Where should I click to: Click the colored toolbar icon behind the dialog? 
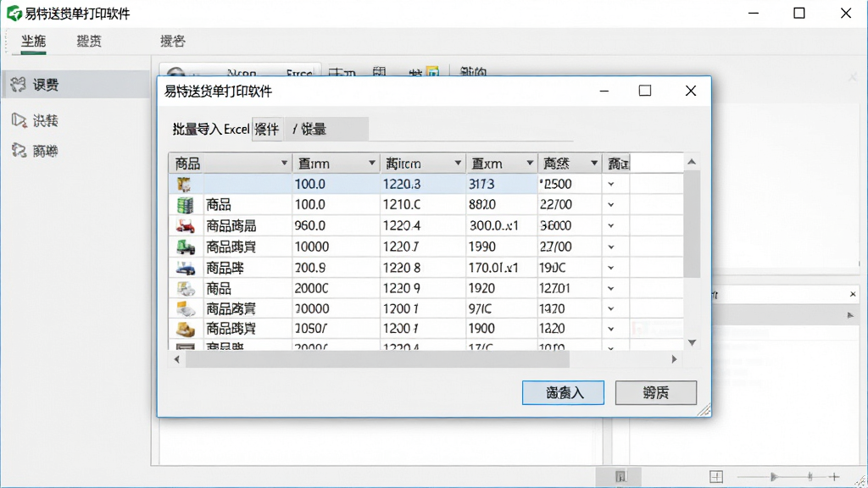tap(432, 72)
